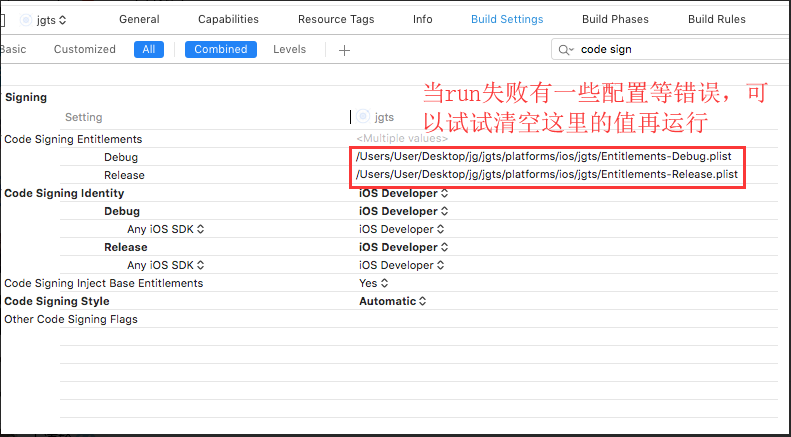Open Release identity iOS Developer popup
This screenshot has height=437, width=791.
[404, 247]
